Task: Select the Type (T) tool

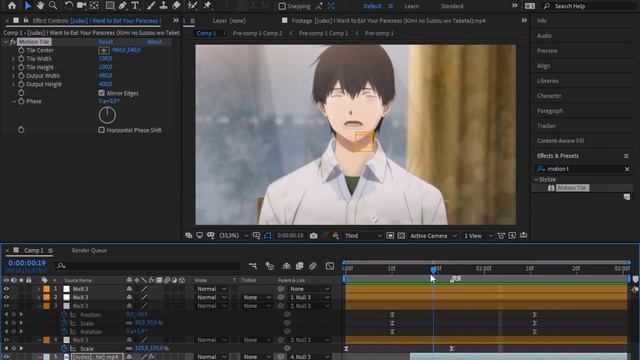Action: click(135, 6)
